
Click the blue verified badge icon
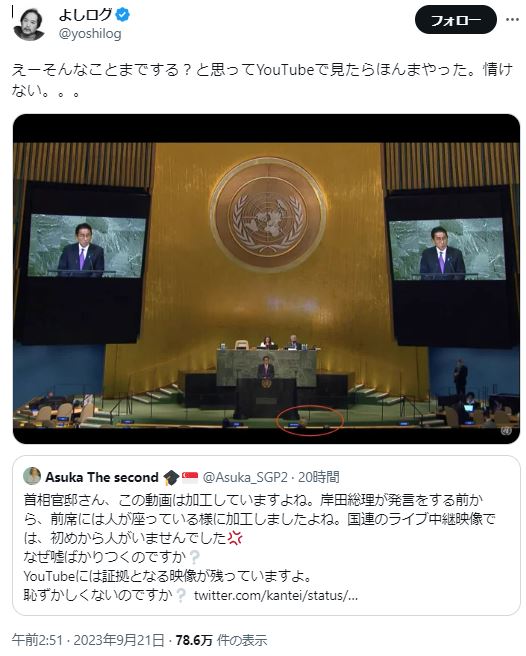tap(123, 15)
